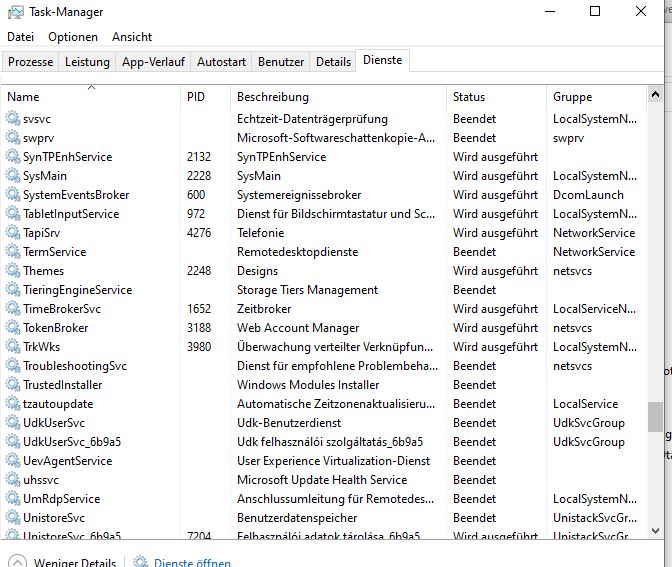Switch to the Benutzer tab
Viewport: 672px width, 567px height.
[281, 62]
